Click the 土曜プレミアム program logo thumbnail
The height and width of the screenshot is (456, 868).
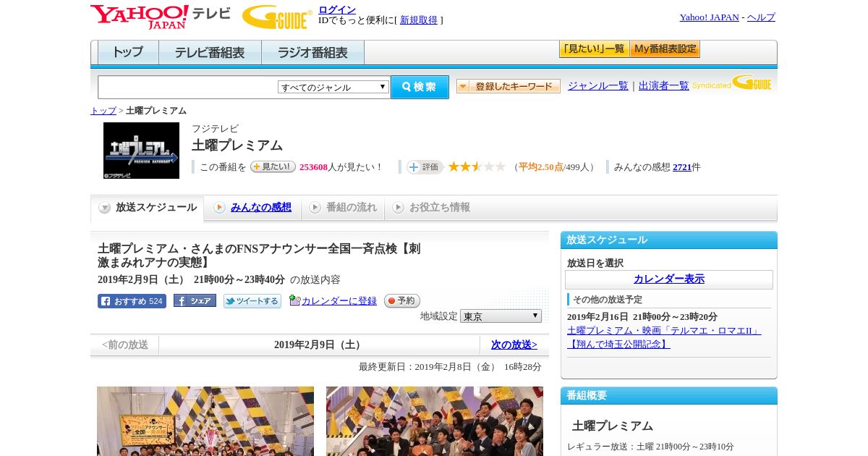pos(141,151)
